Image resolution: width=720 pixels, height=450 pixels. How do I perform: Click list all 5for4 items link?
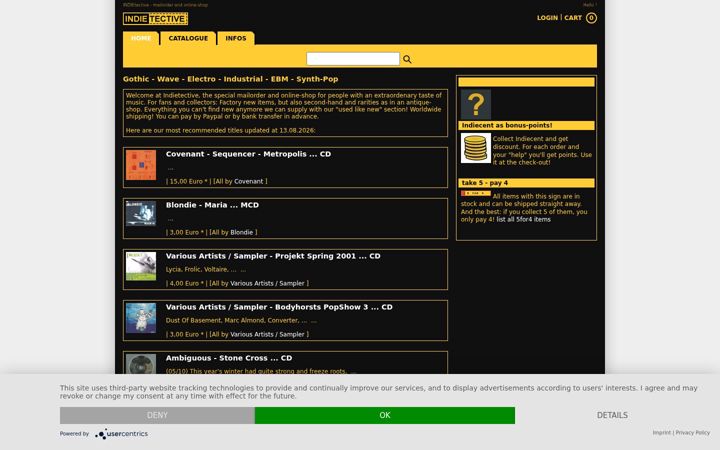[x=523, y=219]
